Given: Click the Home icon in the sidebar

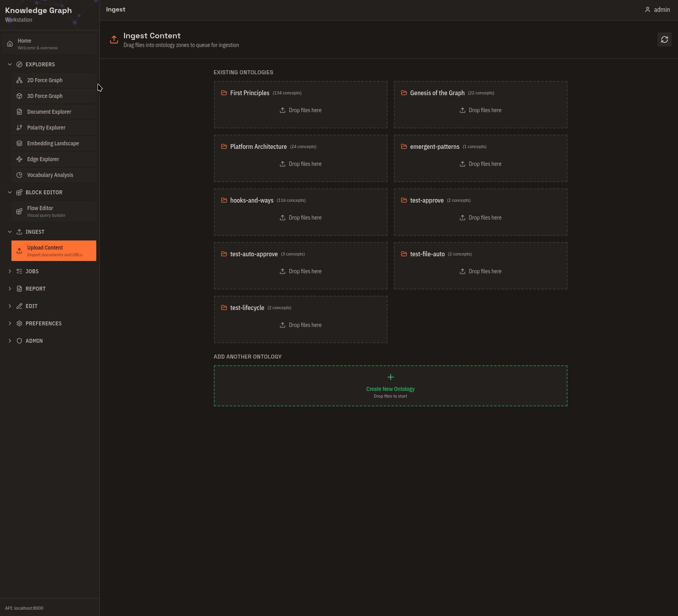Looking at the screenshot, I should tap(10, 44).
